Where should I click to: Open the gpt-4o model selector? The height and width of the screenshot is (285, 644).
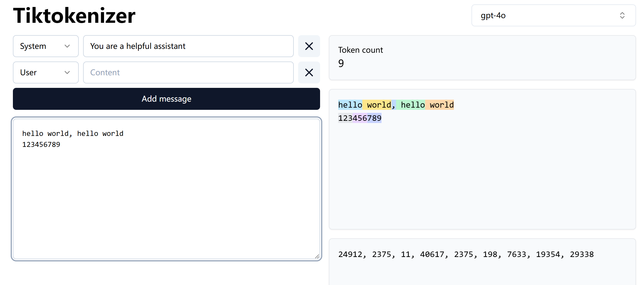[553, 15]
